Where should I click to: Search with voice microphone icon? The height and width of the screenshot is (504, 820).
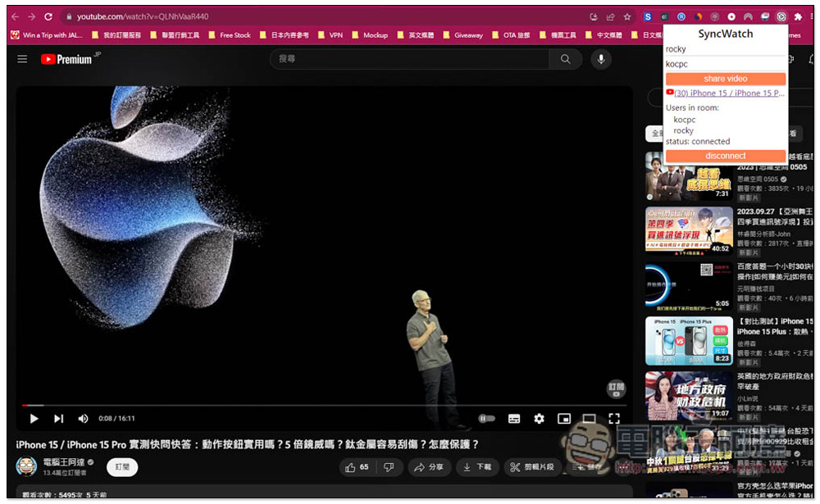[601, 59]
